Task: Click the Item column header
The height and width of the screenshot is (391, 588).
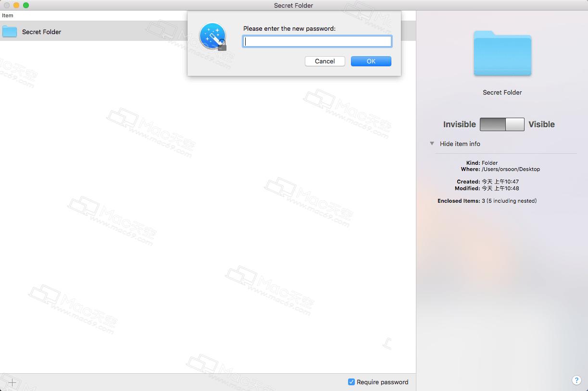Action: pyautogui.click(x=8, y=15)
